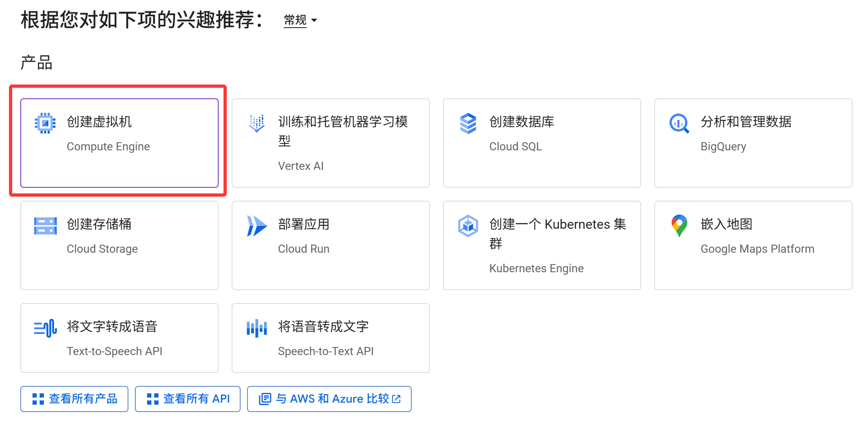868x425 pixels.
Task: Select the 部署应用 Cloud Run card
Action: (x=331, y=245)
